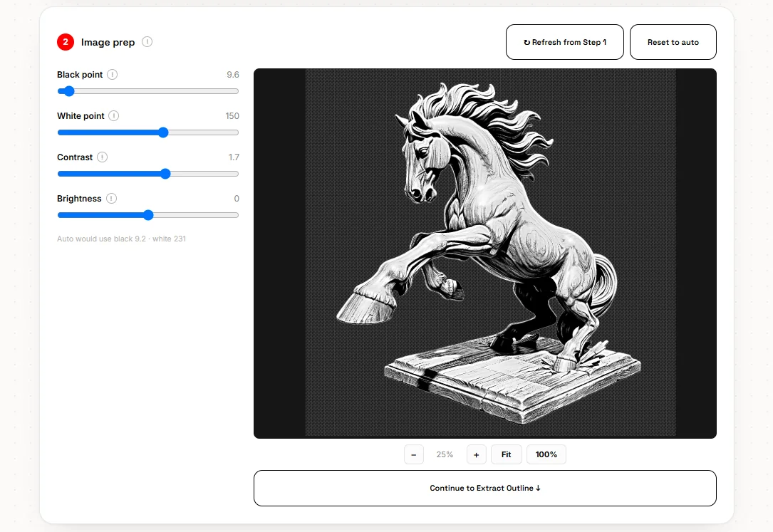
Task: Click the 25% zoom level readout
Action: [445, 454]
